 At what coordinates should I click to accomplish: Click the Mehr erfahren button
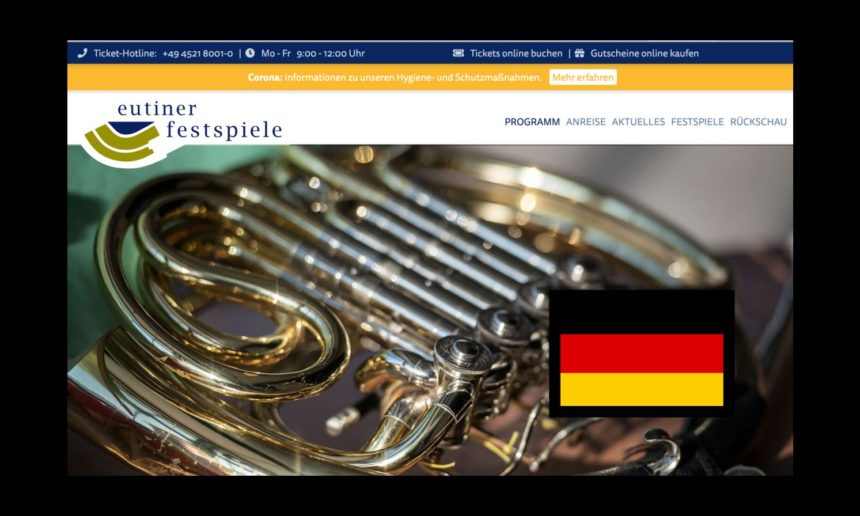pos(582,77)
